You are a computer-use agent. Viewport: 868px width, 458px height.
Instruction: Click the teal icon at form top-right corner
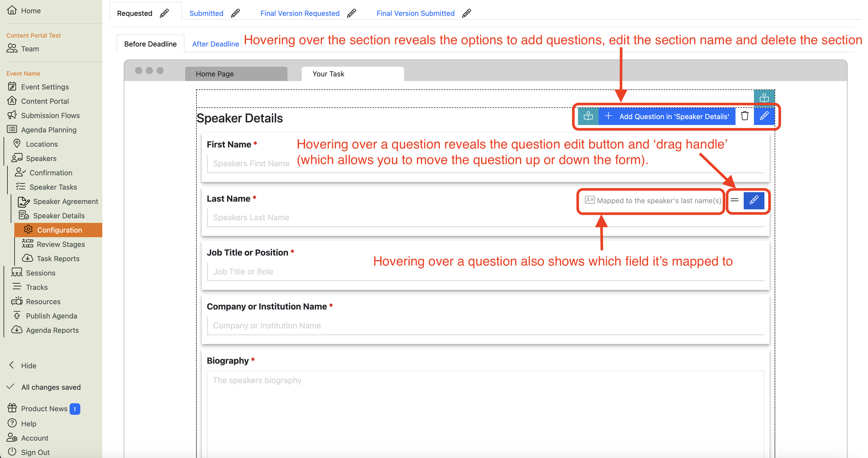tap(764, 98)
